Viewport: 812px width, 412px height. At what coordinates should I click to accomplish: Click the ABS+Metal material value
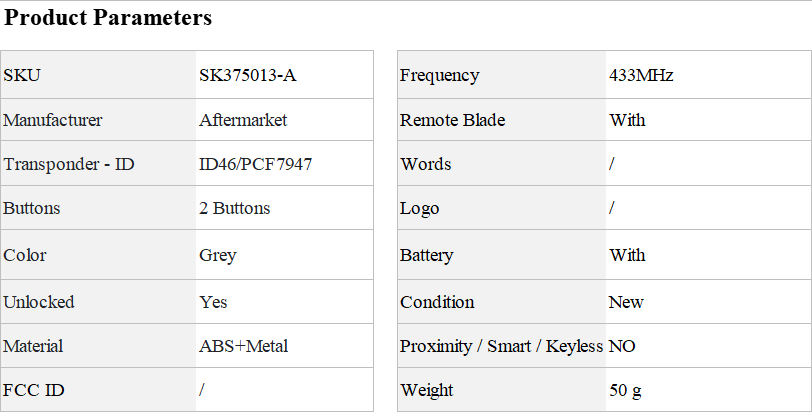(x=243, y=346)
